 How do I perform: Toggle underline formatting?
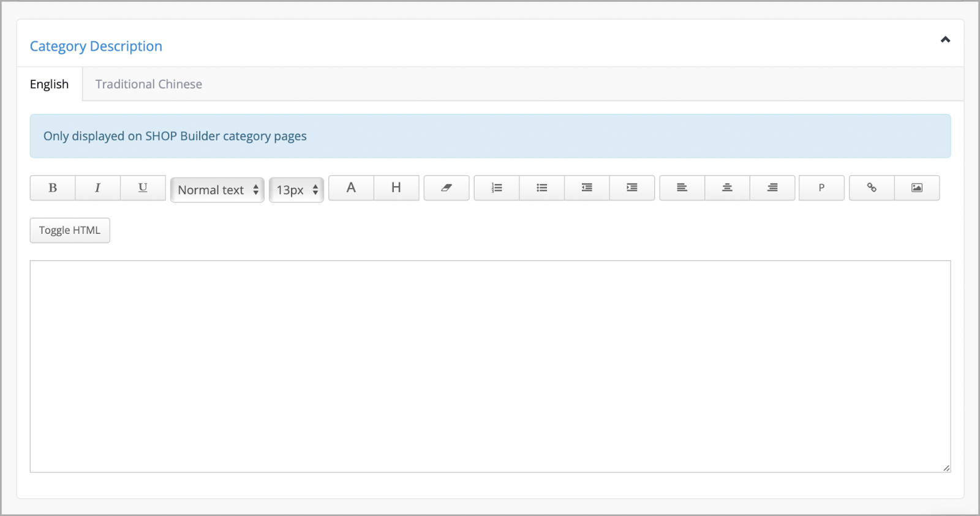[143, 188]
